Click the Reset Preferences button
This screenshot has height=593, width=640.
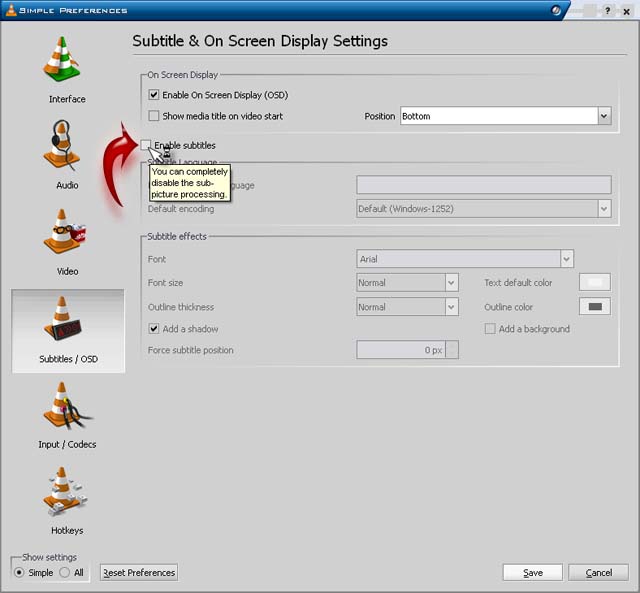point(139,573)
